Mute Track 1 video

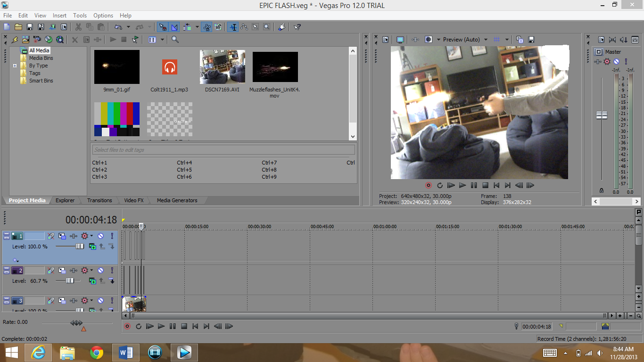[x=100, y=236]
